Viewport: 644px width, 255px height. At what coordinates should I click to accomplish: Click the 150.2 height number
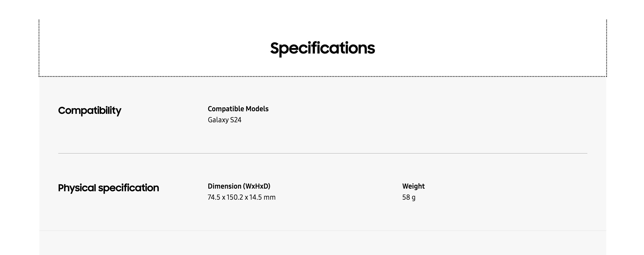[235, 197]
